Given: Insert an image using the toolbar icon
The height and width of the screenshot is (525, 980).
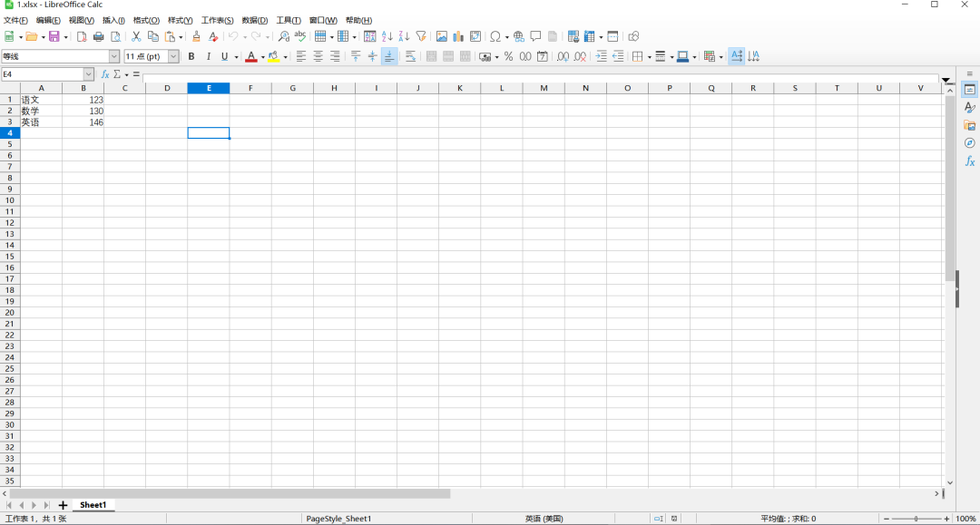Looking at the screenshot, I should pos(441,37).
